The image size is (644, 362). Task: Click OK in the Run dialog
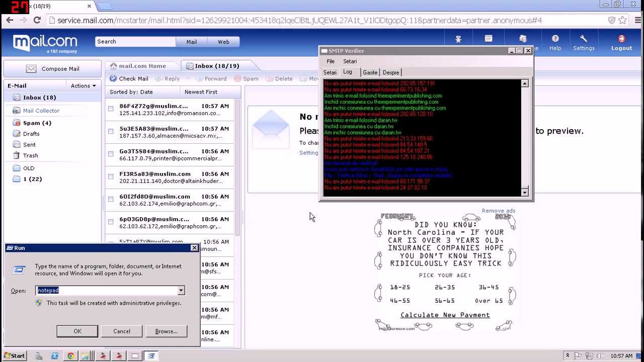77,331
